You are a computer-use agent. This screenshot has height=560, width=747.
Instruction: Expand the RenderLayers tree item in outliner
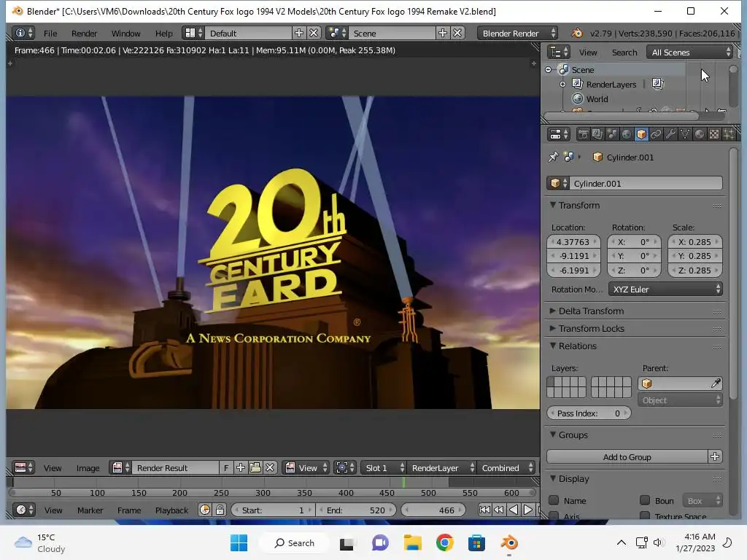[x=562, y=85]
